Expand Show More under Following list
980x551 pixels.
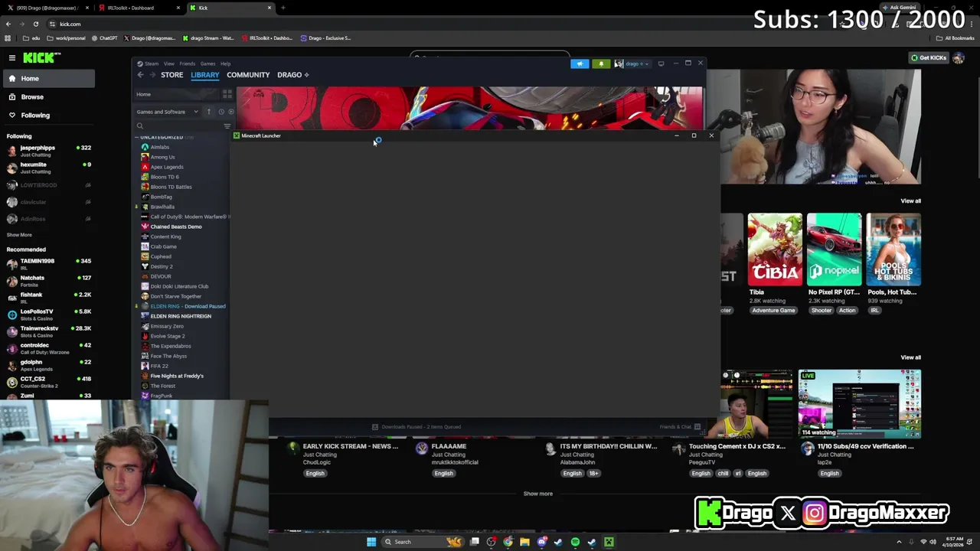tap(19, 235)
